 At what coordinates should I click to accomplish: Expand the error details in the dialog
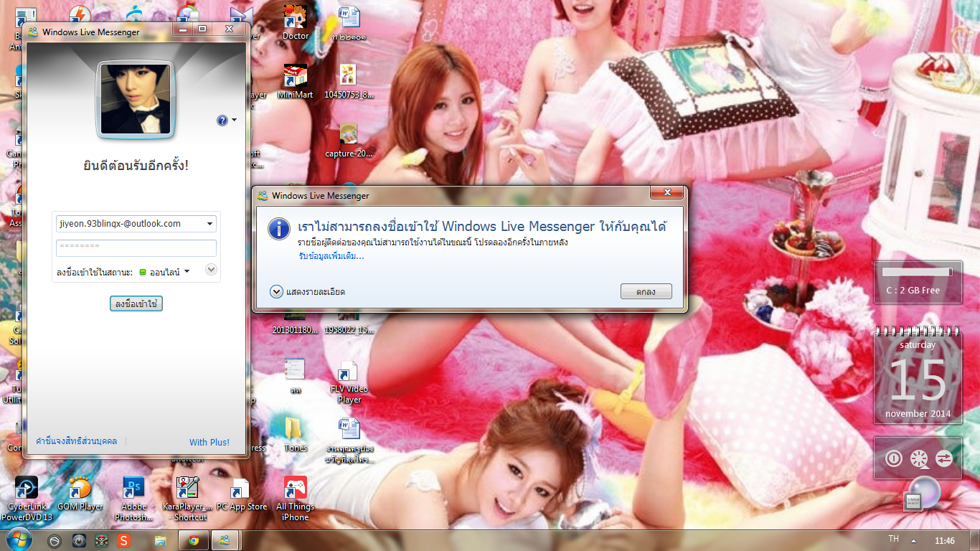[x=276, y=291]
